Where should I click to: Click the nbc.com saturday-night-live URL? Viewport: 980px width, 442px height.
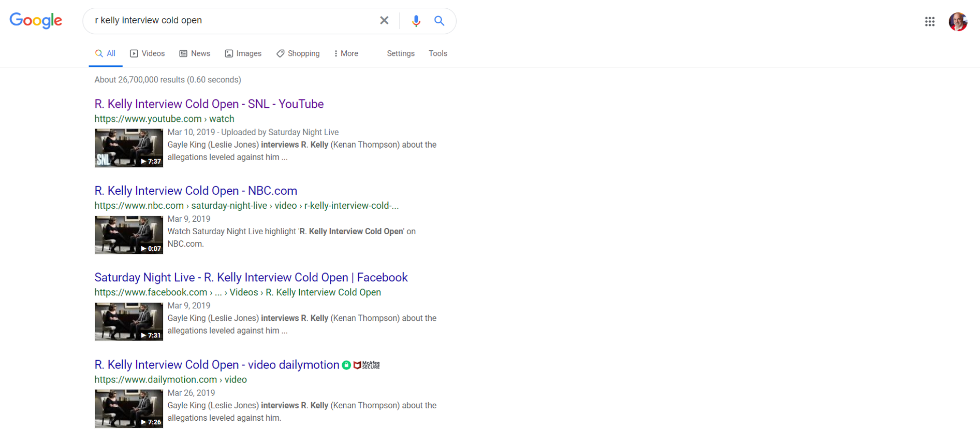click(x=246, y=206)
